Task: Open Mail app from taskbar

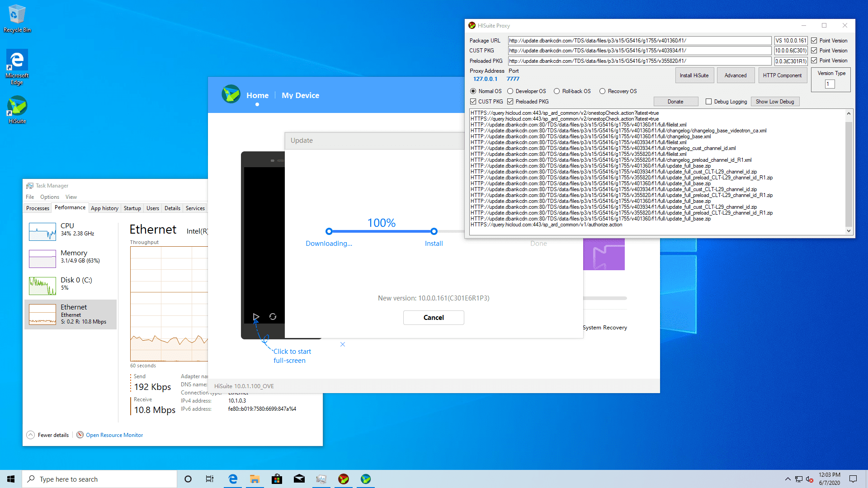Action: (x=299, y=479)
